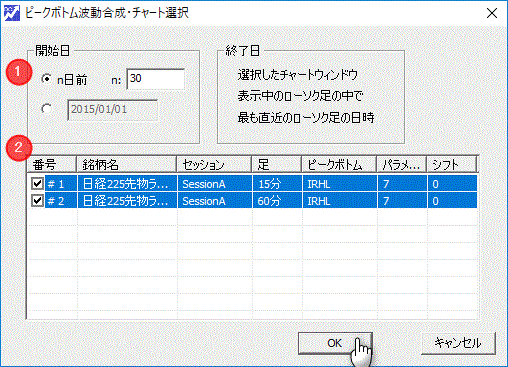Select the n日前 radio button

pos(46,79)
